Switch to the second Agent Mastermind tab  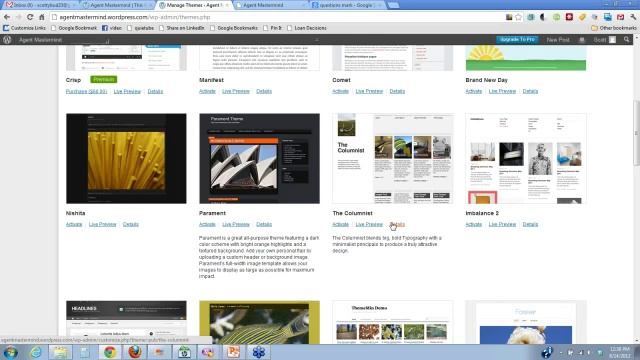click(116, 5)
